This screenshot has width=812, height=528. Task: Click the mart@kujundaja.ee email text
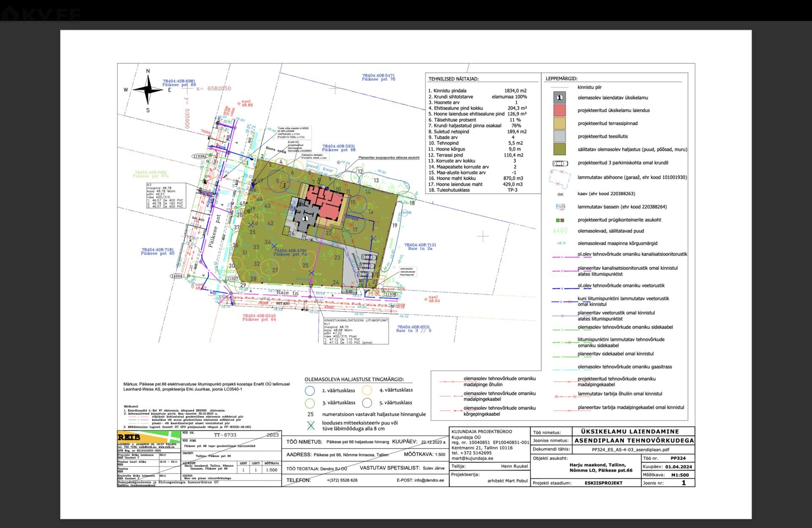tap(472, 458)
